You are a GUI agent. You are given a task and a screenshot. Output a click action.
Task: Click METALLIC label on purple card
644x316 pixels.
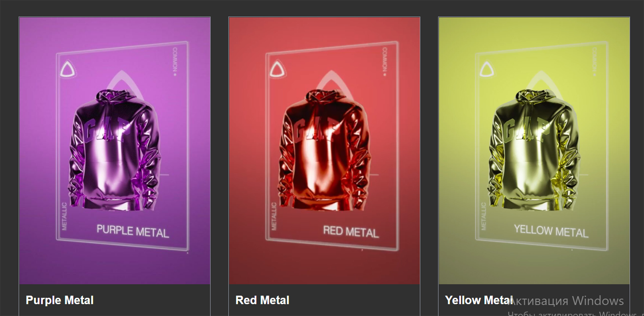[x=64, y=216]
